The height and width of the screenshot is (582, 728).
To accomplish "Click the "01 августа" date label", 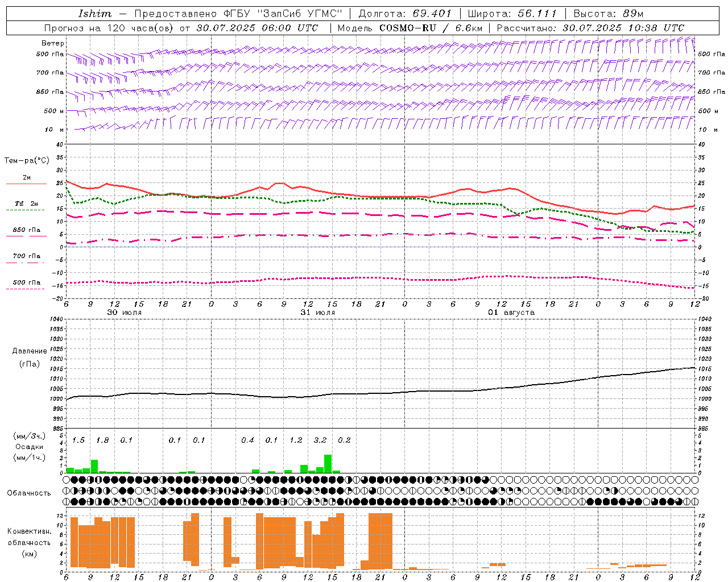I will 511,313.
